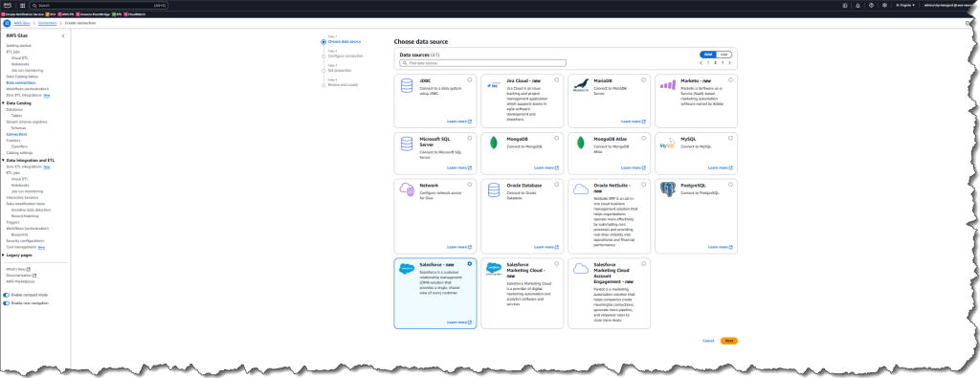Open the notifications bell in top bar
980x378 pixels.
tap(857, 5)
